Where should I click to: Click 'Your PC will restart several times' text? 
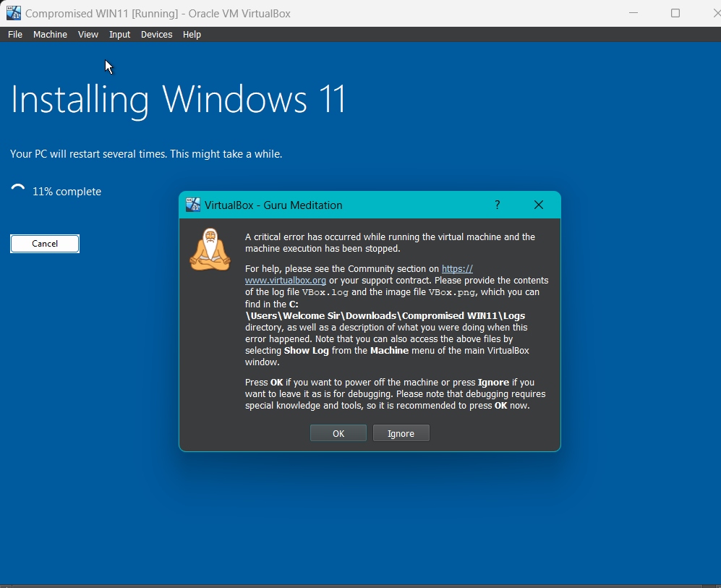pos(146,154)
